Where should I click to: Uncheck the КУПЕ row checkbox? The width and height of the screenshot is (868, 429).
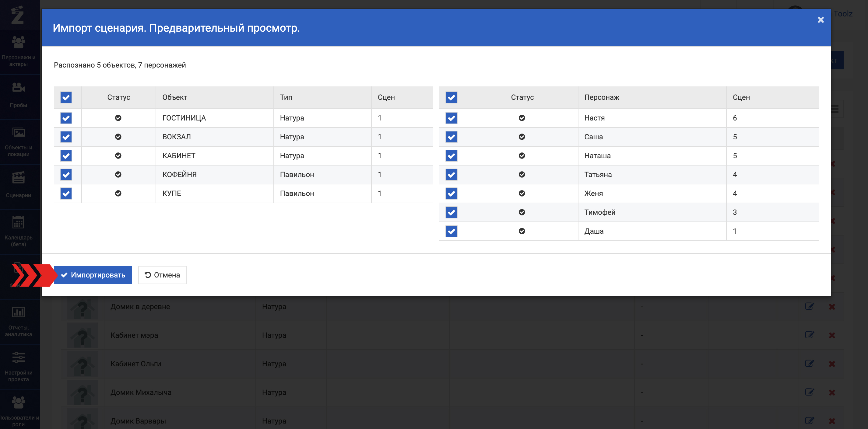(66, 193)
